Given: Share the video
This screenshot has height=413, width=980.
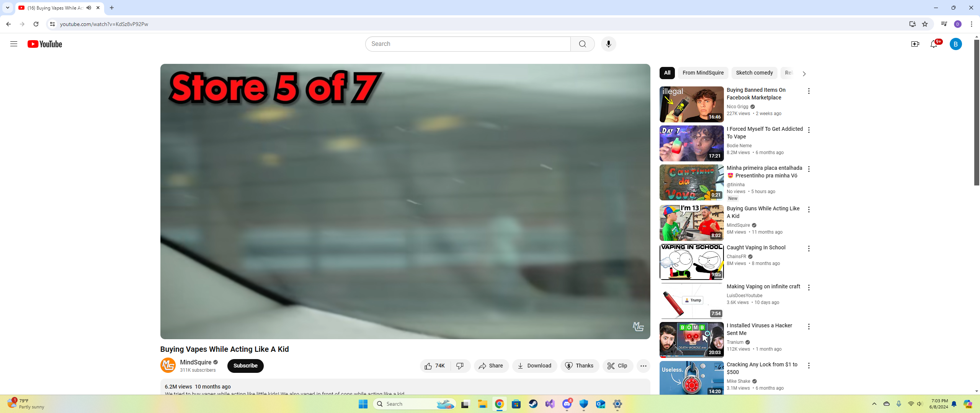Looking at the screenshot, I should (x=491, y=366).
